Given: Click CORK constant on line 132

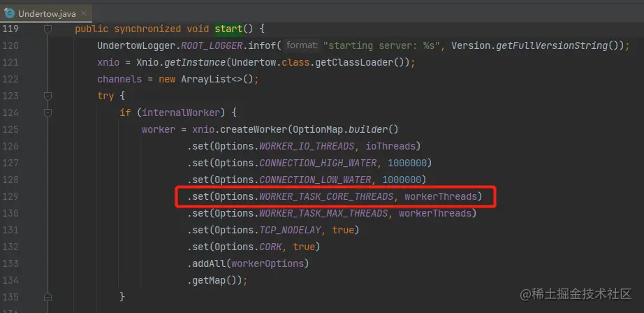Looking at the screenshot, I should pos(270,247).
